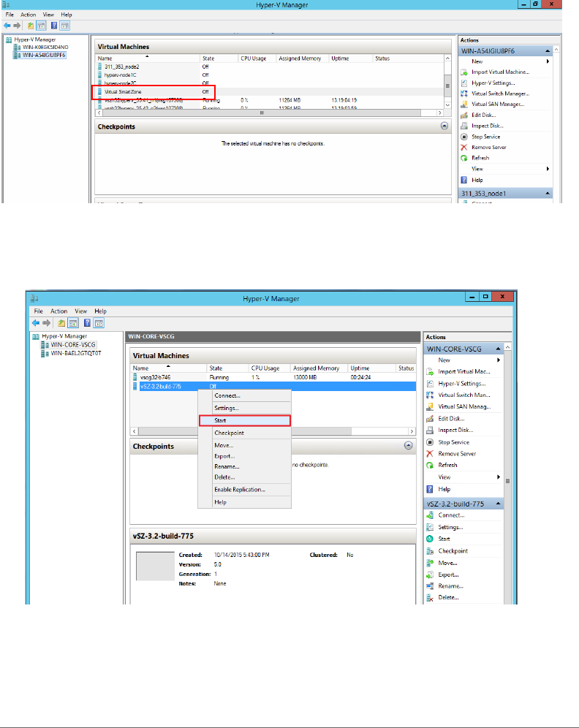Click Stop Service text under WIN-CORE-VSCG actions
The height and width of the screenshot is (728, 579).
click(454, 442)
